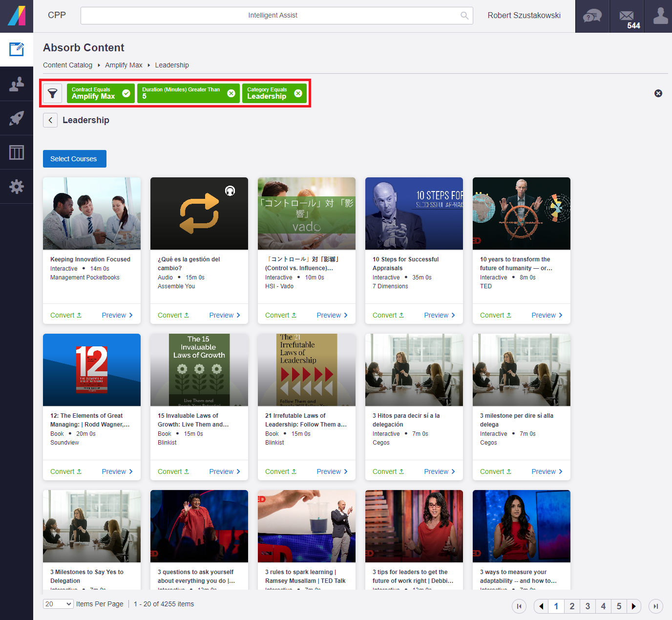
Task: Preview the Control vs. Influence course
Action: click(332, 315)
